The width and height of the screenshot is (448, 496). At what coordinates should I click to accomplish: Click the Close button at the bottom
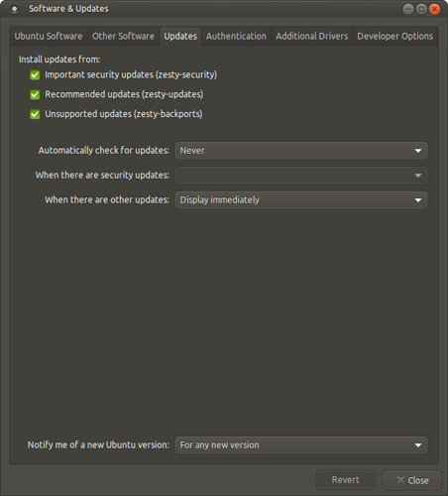[x=412, y=480]
